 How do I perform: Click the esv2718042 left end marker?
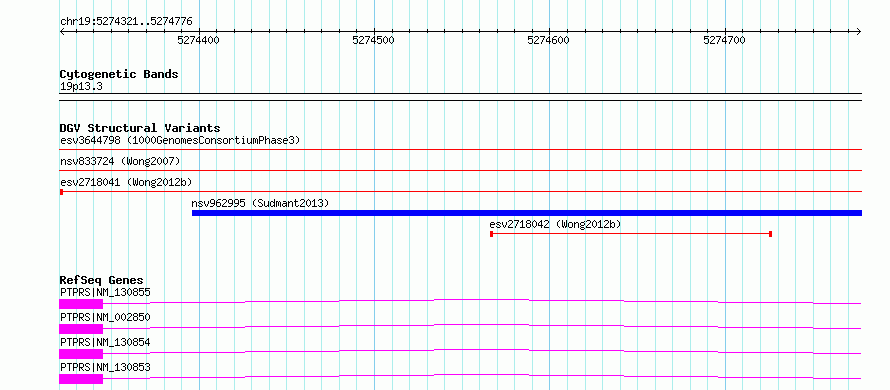(x=492, y=234)
